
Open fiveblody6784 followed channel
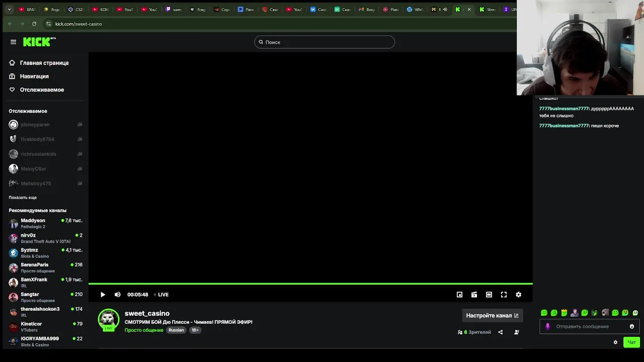tap(45, 139)
